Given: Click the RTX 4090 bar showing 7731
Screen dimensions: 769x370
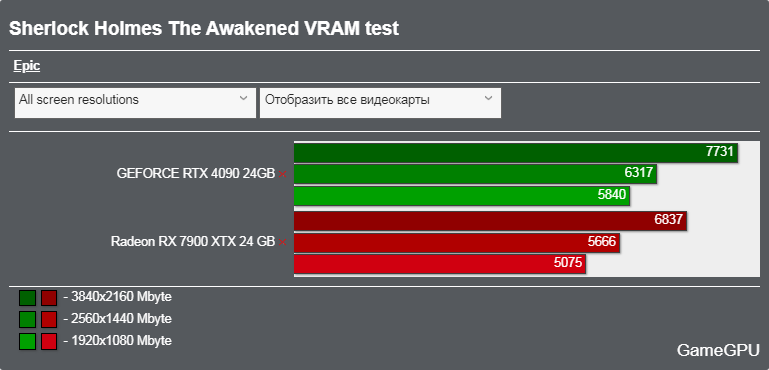Looking at the screenshot, I should [x=516, y=153].
